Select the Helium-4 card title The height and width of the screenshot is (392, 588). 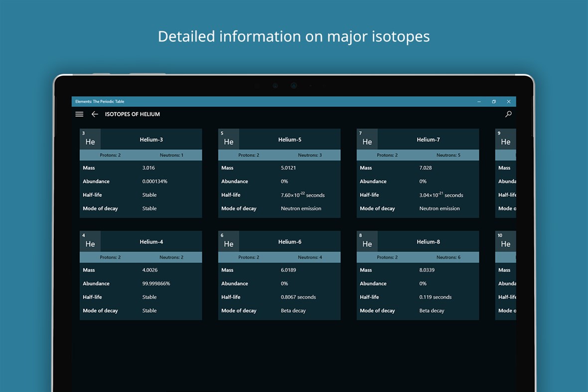[151, 242]
